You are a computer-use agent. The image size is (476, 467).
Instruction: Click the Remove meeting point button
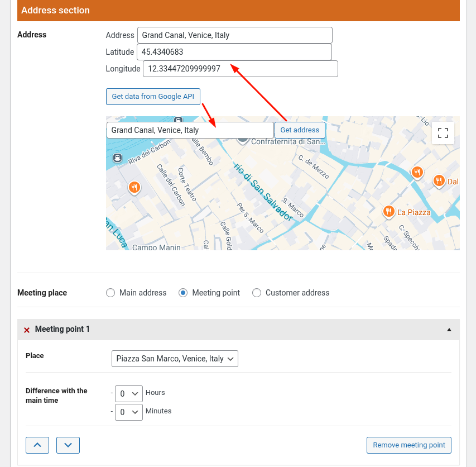[408, 445]
